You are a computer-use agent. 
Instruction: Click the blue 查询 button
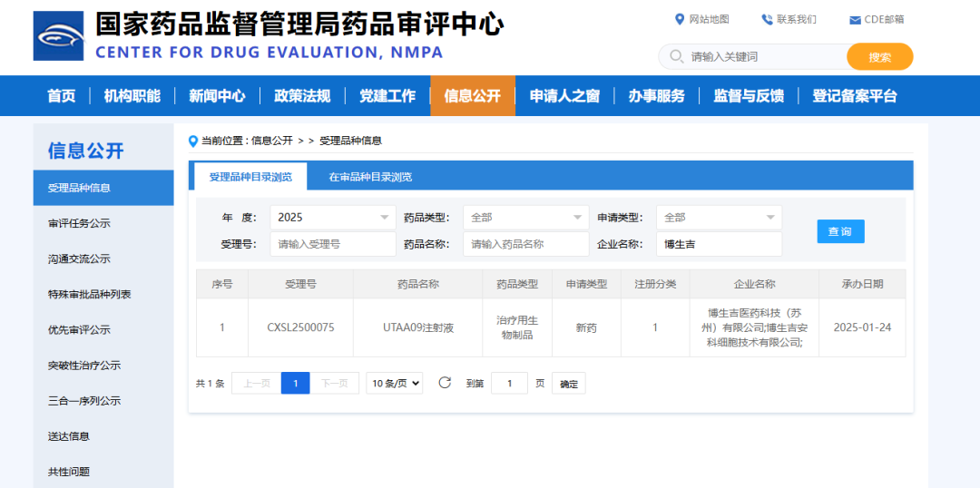840,231
